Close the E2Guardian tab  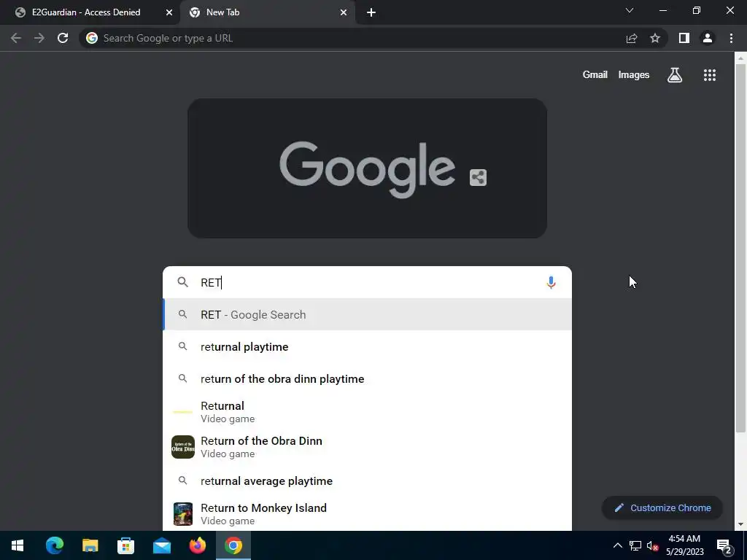(x=169, y=12)
